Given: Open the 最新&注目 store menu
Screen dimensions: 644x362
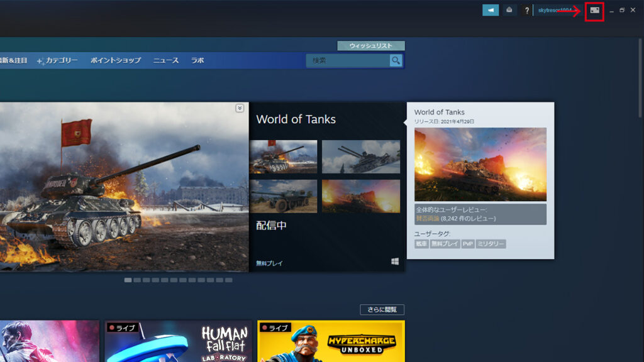Looking at the screenshot, I should coord(14,60).
